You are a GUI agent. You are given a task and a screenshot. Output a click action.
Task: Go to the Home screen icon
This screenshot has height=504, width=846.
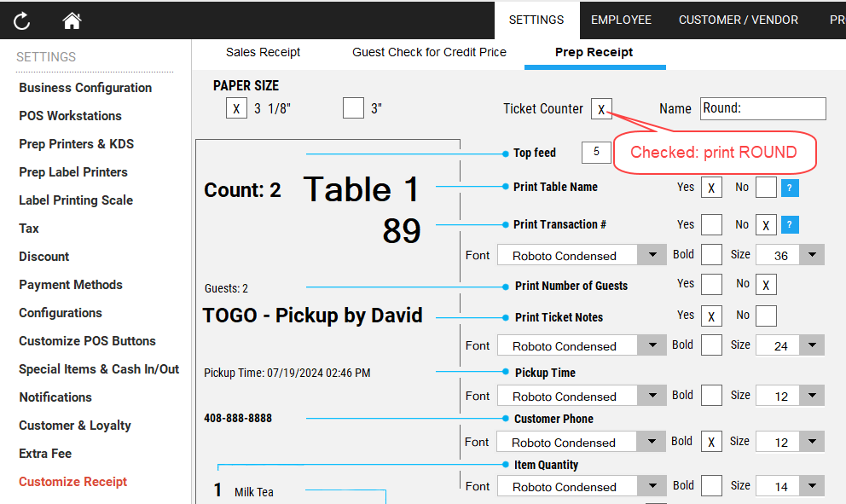72,21
